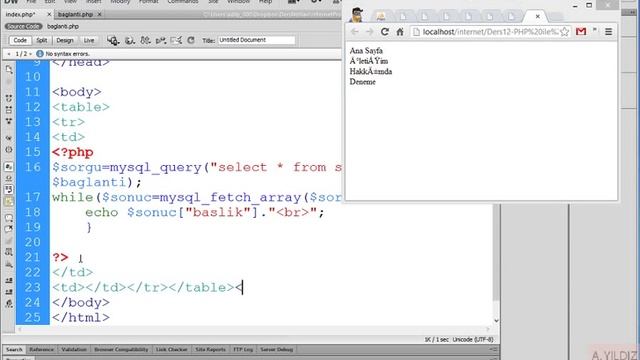This screenshot has height=360, width=640.
Task: Go to the next syntax message arrow
Action: [x=31, y=54]
